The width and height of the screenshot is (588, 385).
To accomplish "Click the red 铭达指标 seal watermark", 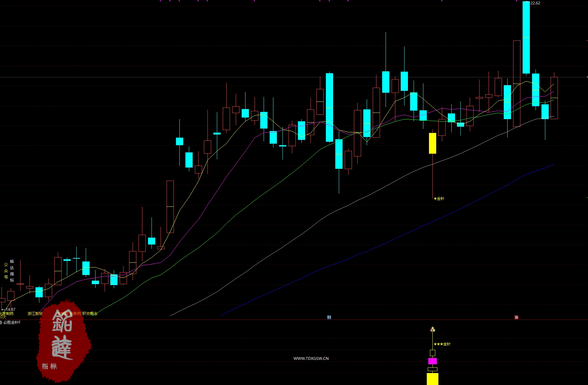I will [63, 341].
